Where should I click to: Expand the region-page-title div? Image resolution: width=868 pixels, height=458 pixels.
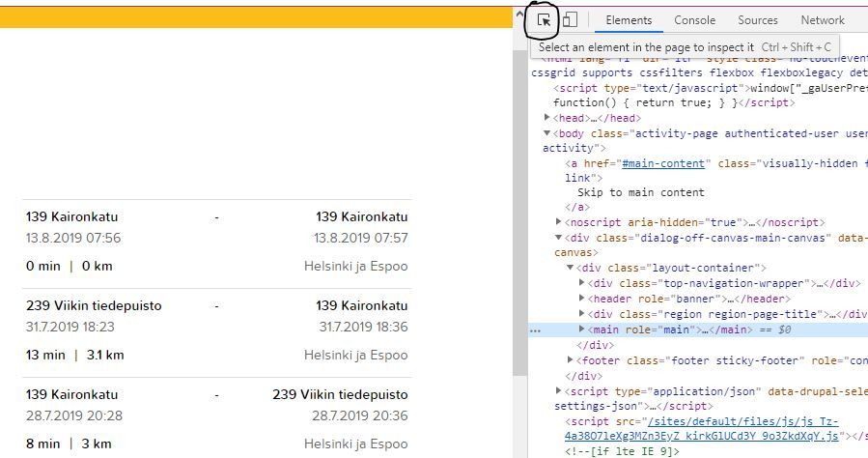pos(581,313)
